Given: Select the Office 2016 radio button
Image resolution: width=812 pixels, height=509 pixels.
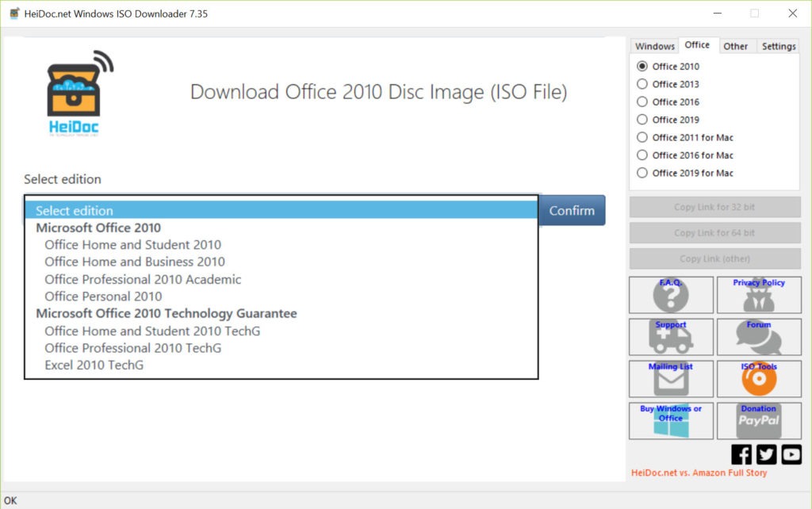Looking at the screenshot, I should tap(642, 101).
